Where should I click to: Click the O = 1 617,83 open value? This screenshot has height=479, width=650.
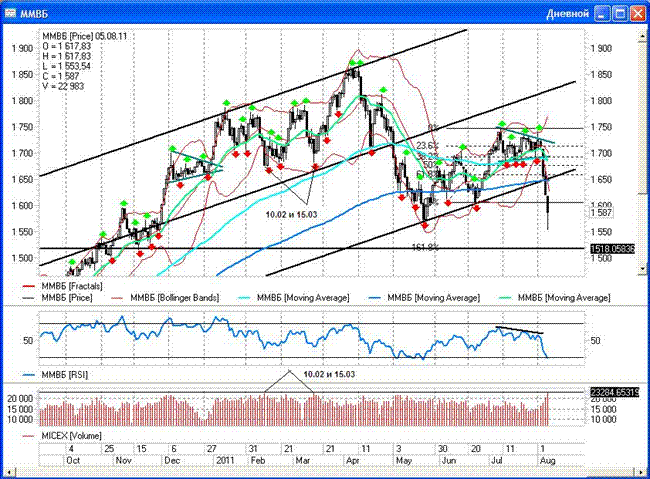[x=67, y=46]
